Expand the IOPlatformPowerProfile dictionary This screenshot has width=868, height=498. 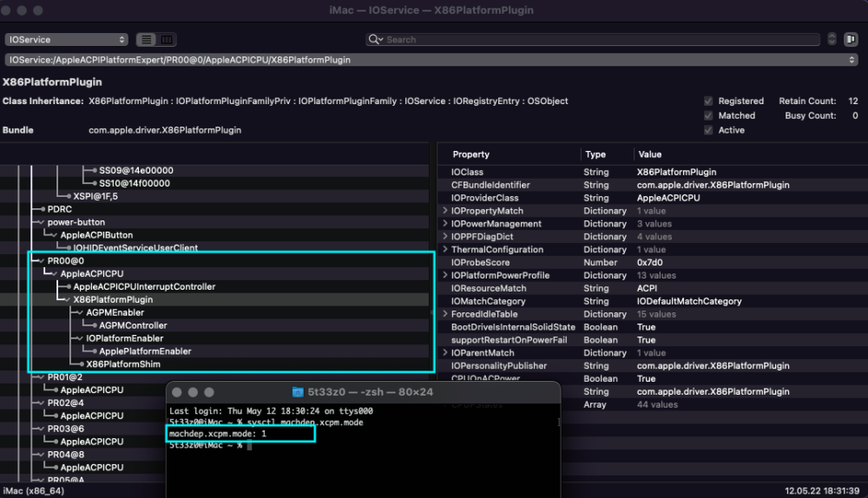coord(445,275)
